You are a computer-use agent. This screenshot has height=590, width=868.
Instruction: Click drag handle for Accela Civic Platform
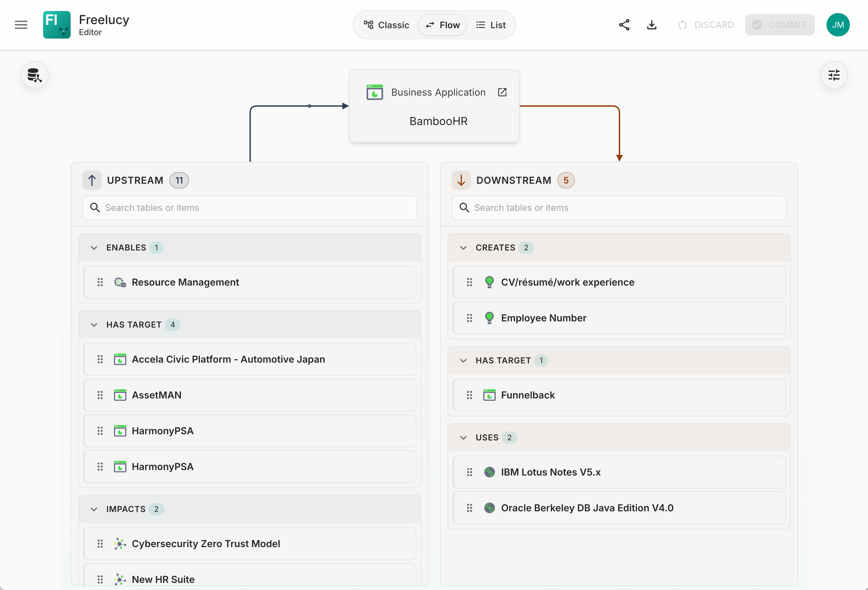click(x=100, y=359)
